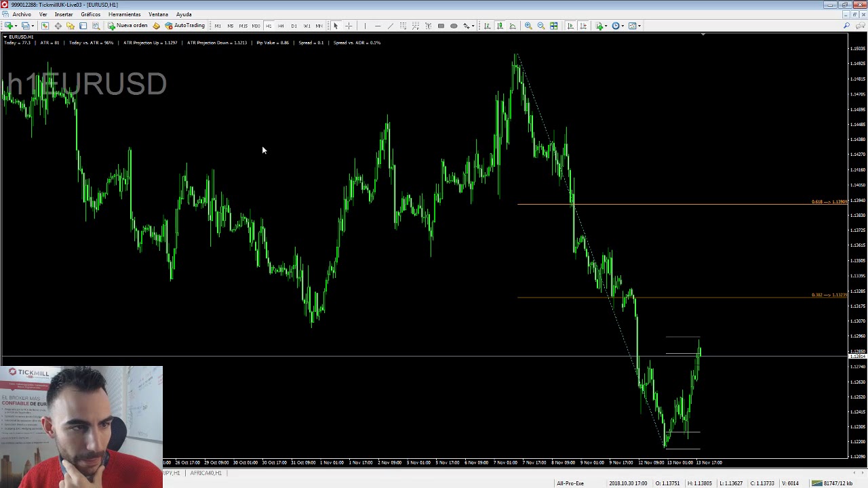
Task: Toggle the Market Watch window icon
Action: tap(45, 26)
